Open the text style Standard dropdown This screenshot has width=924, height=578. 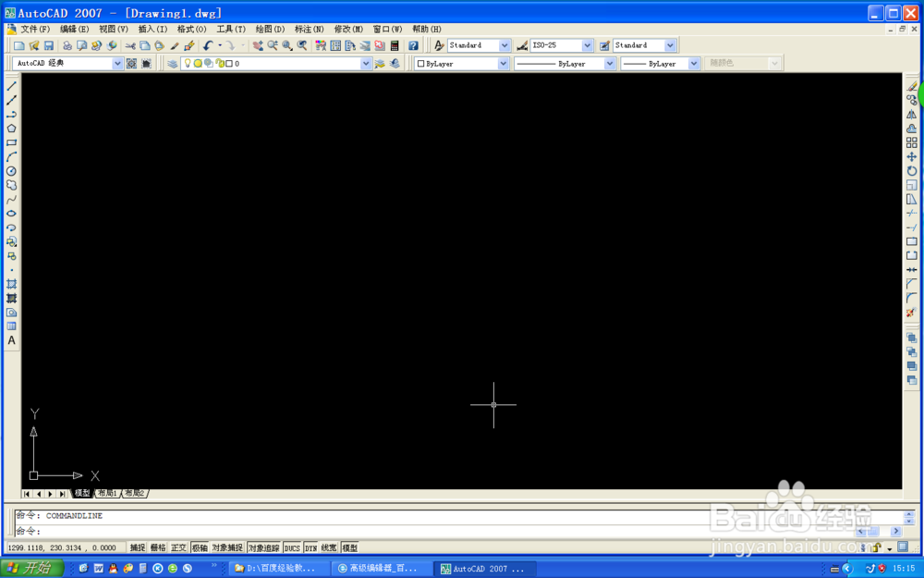click(x=505, y=45)
